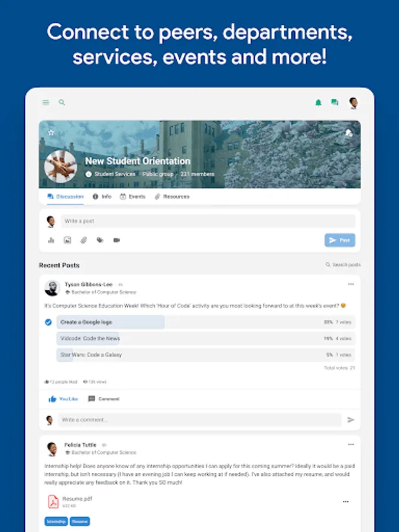Screen dimensions: 399x532
Task: Open the options menu on Tyson's post
Action: pos(351,284)
